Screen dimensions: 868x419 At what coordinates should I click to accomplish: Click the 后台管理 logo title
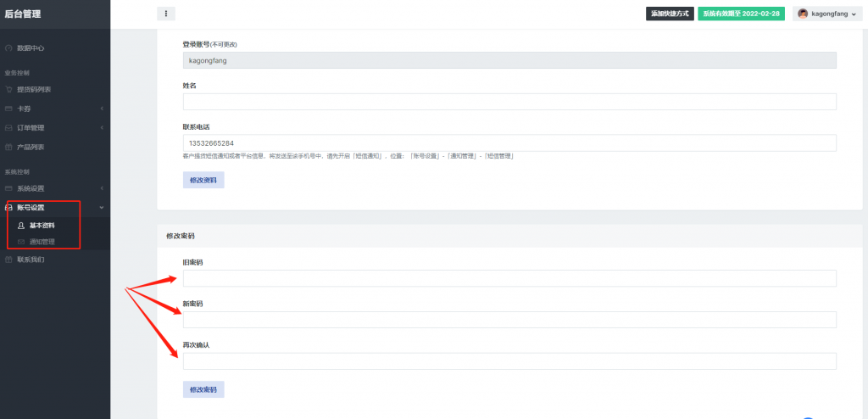[23, 14]
